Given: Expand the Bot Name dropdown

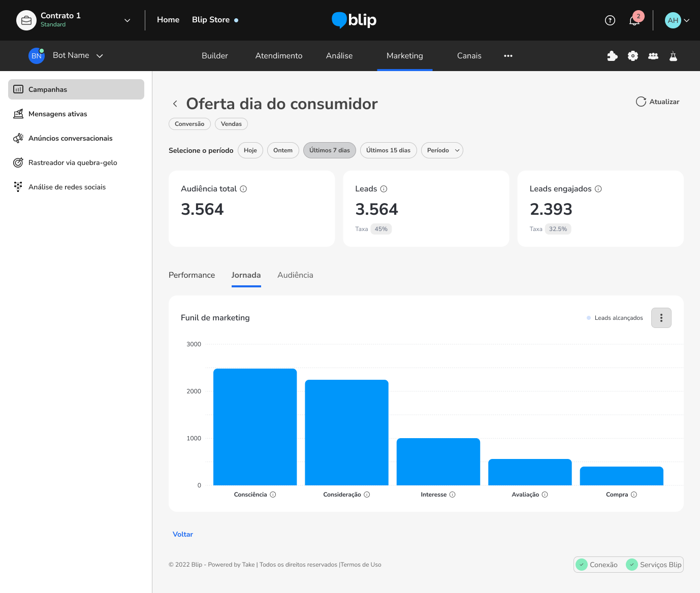Looking at the screenshot, I should coord(100,56).
